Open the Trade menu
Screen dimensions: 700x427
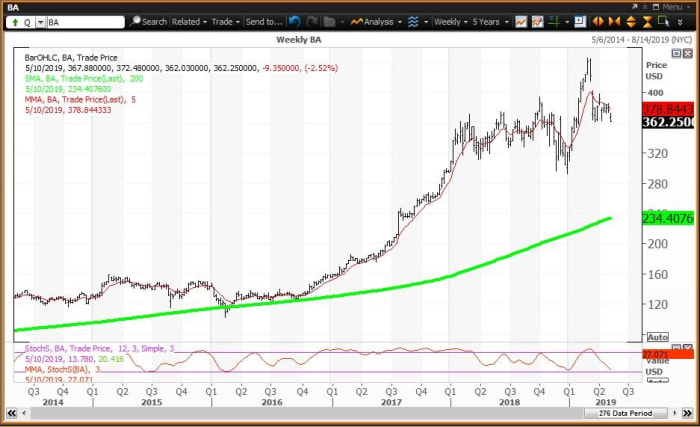225,21
